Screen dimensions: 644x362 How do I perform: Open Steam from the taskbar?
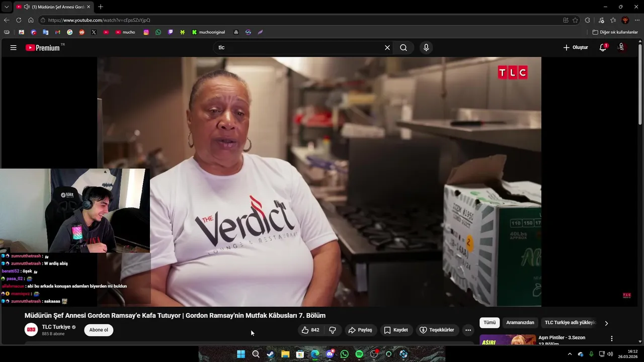coord(270,354)
